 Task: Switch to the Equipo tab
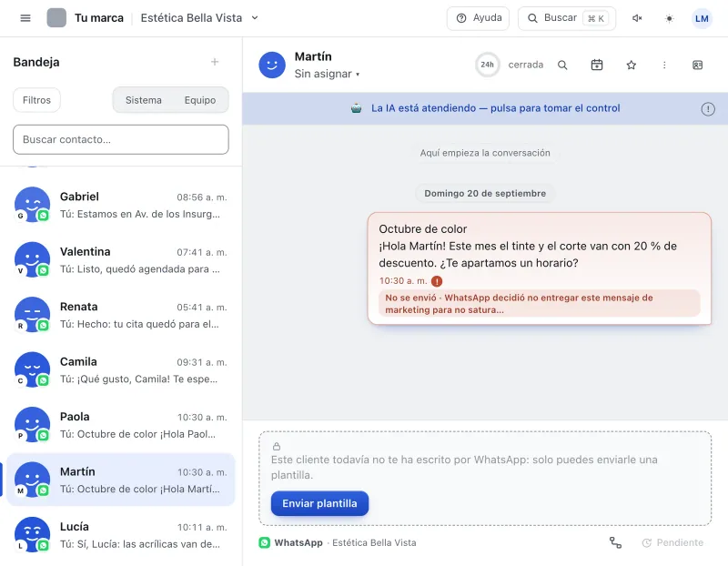pyautogui.click(x=200, y=100)
